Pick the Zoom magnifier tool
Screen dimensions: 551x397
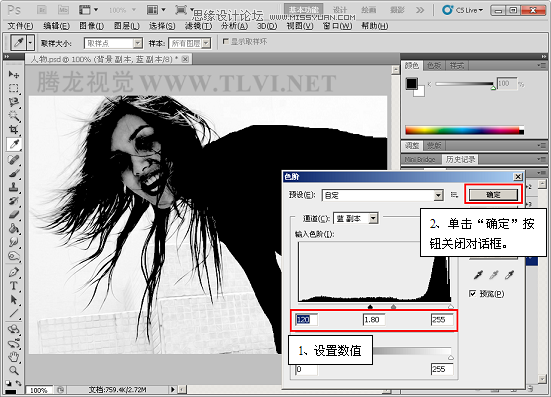coord(14,370)
